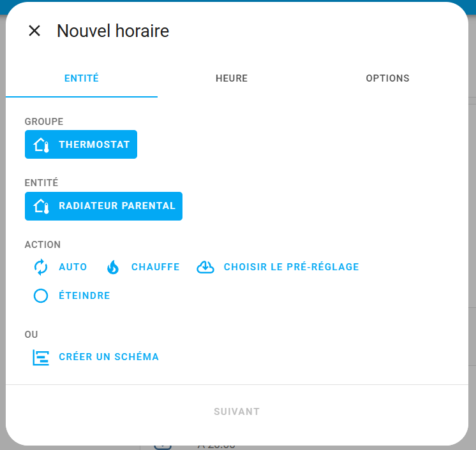Viewport: 476px width, 450px height.
Task: Click the Auto circular arrows icon
Action: (x=41, y=267)
